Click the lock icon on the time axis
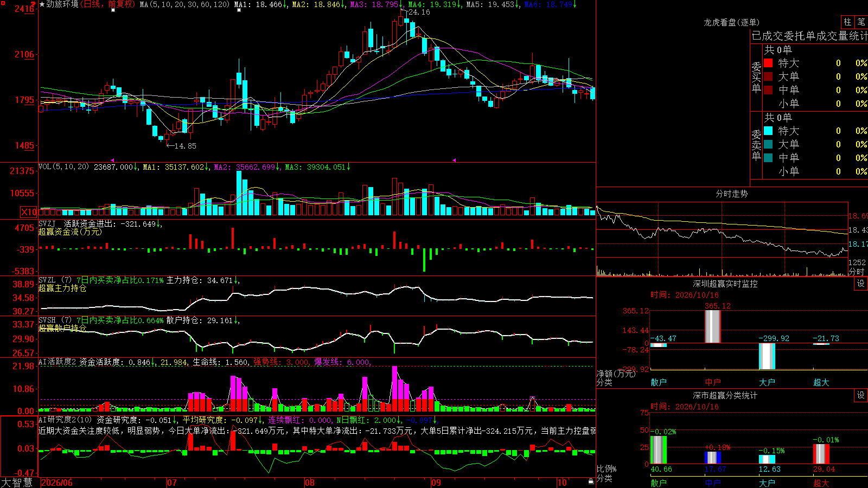The image size is (868, 488). [x=591, y=481]
